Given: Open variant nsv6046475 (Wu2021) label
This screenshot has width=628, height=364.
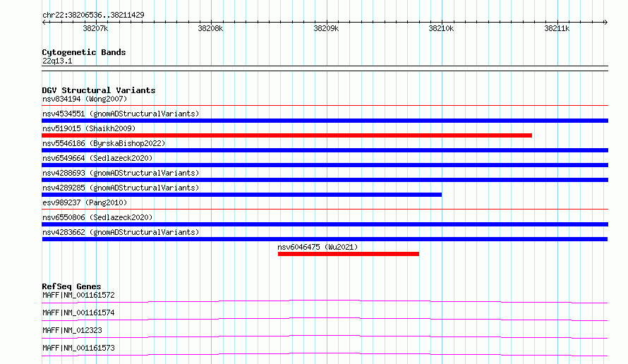Looking at the screenshot, I should pyautogui.click(x=318, y=247).
